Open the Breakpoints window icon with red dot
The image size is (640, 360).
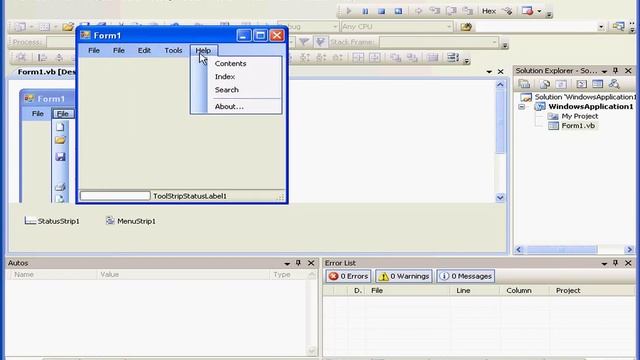527,11
